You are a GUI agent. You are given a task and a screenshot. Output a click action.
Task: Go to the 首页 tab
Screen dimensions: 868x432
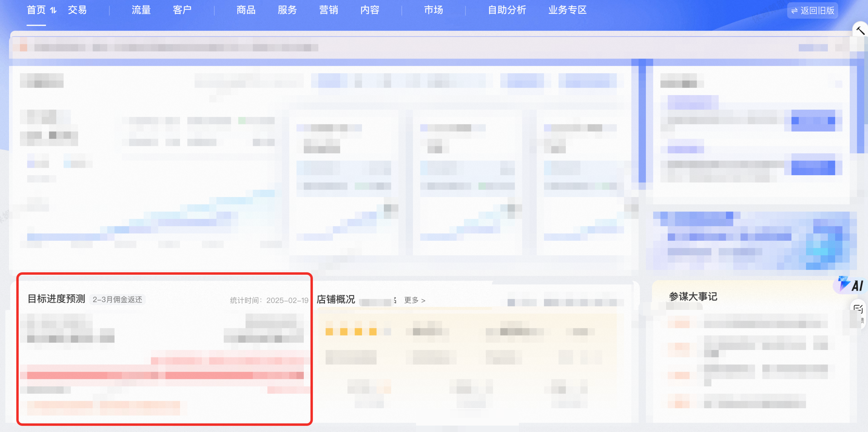[x=36, y=10]
